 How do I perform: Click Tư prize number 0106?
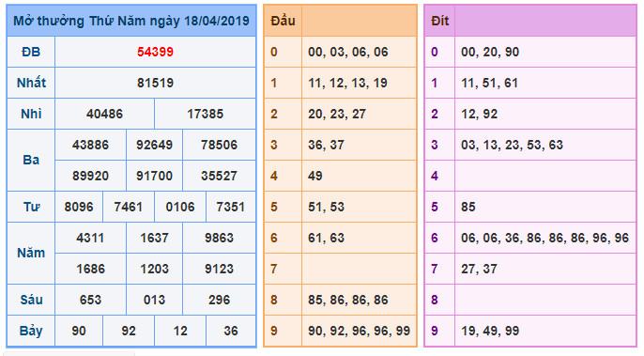pyautogui.click(x=180, y=207)
